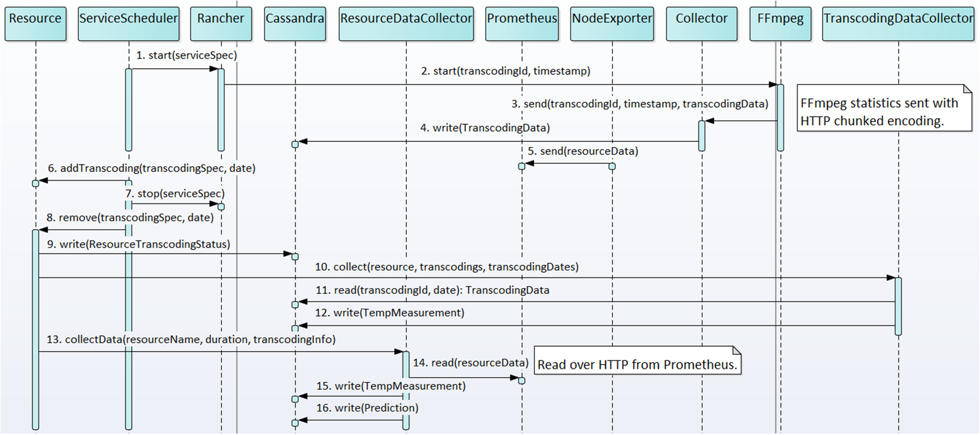Click the ResourceDataCollector activation bar
Screen dimensions: 980x435
(x=406, y=391)
